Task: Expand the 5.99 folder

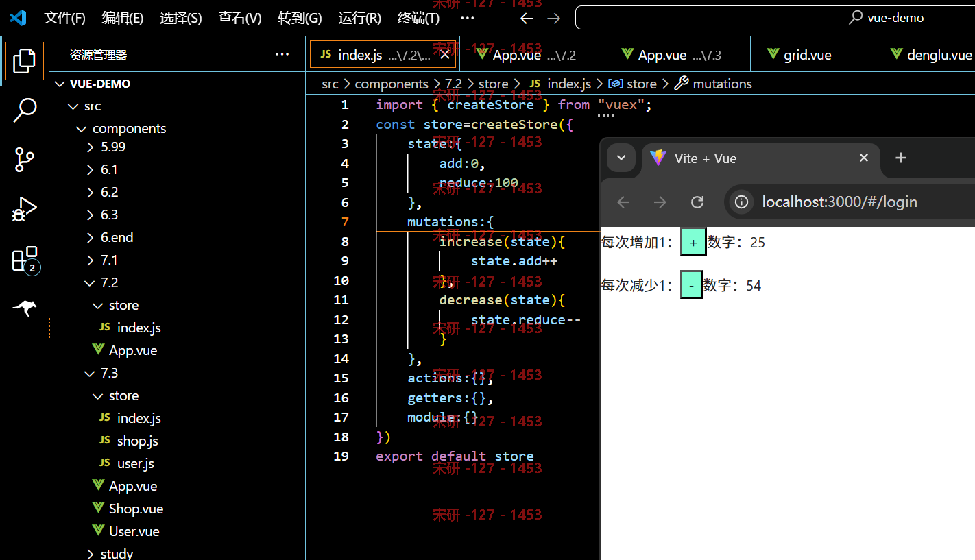Action: [x=177, y=147]
